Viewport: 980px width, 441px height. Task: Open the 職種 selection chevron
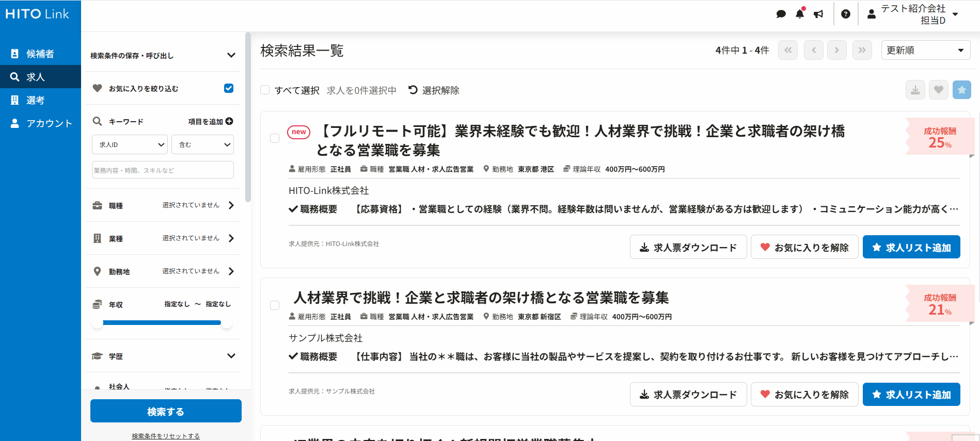[x=231, y=205]
